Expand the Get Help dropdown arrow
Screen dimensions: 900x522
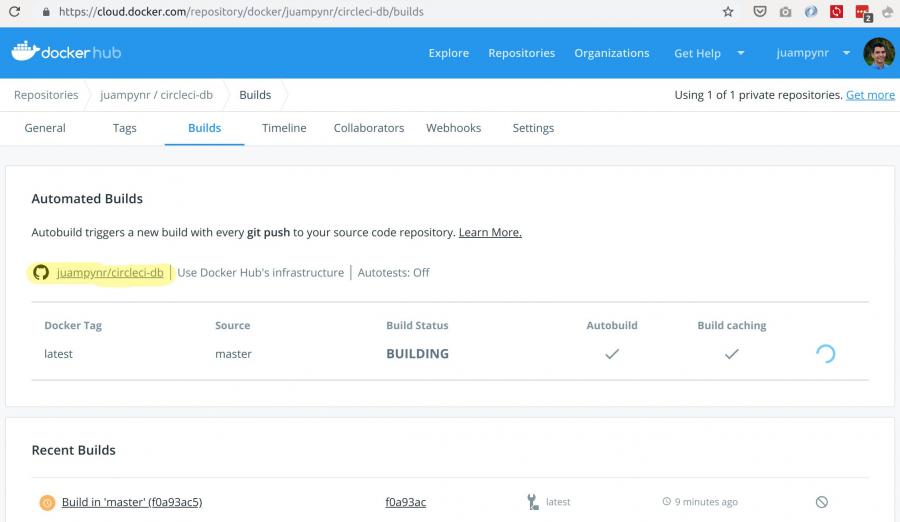pos(740,53)
